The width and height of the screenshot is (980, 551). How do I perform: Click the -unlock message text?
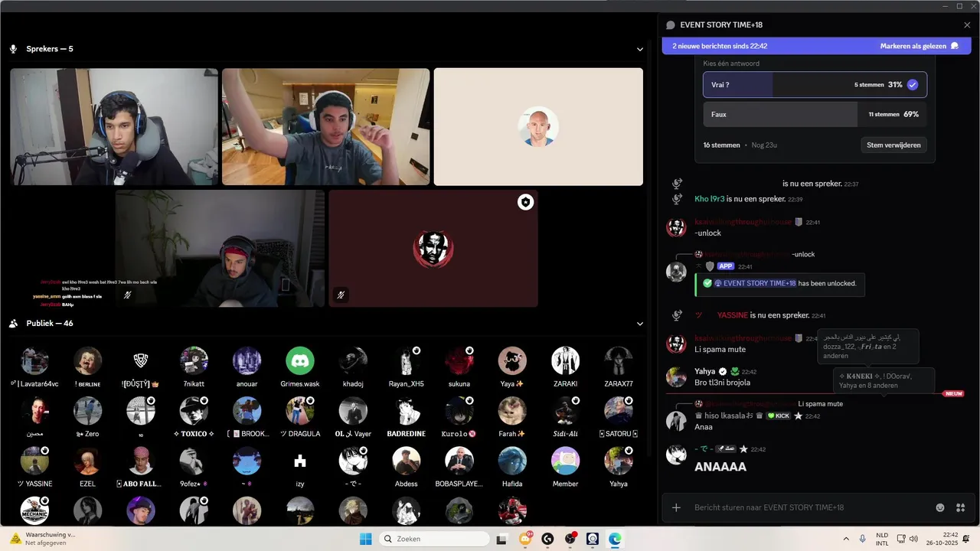[707, 233]
